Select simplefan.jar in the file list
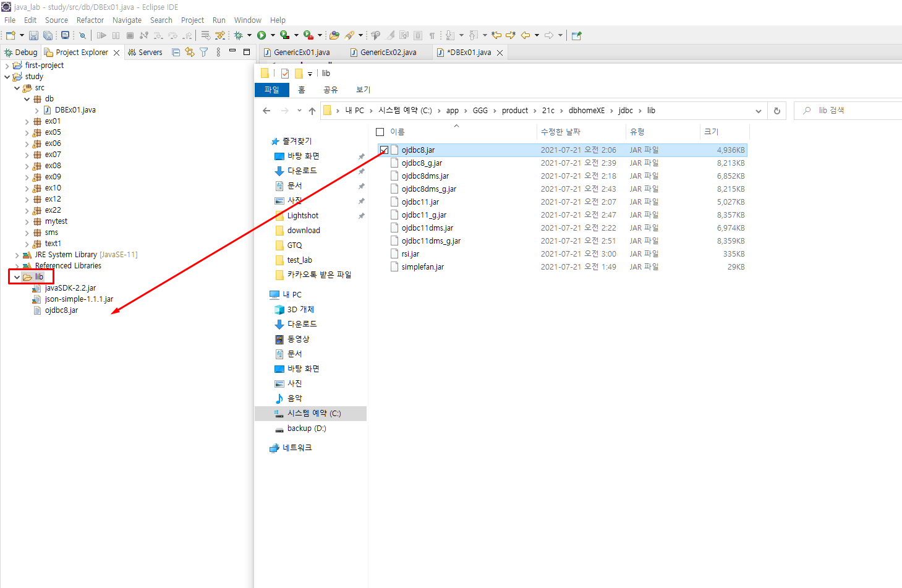Image resolution: width=902 pixels, height=588 pixels. pos(423,267)
